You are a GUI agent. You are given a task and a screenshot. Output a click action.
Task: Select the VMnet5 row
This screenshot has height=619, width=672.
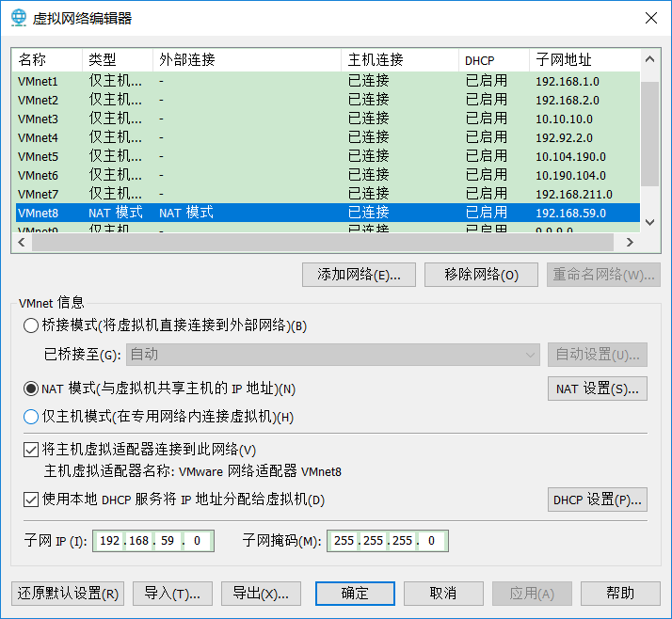(328, 156)
